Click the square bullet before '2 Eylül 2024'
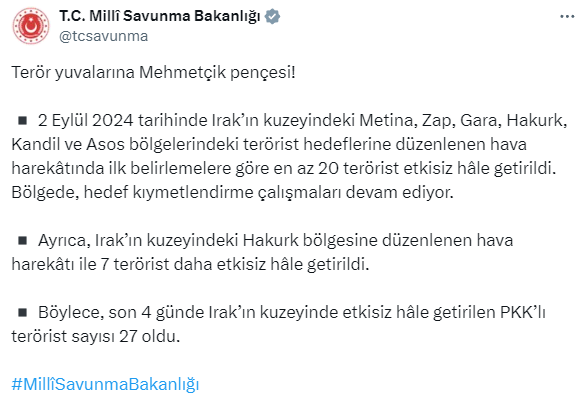 click(x=23, y=120)
